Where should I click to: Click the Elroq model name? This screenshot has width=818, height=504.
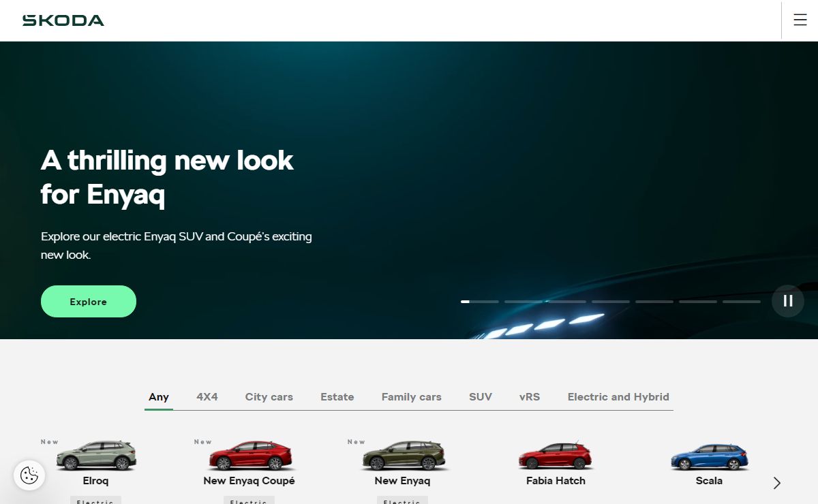[x=96, y=481]
